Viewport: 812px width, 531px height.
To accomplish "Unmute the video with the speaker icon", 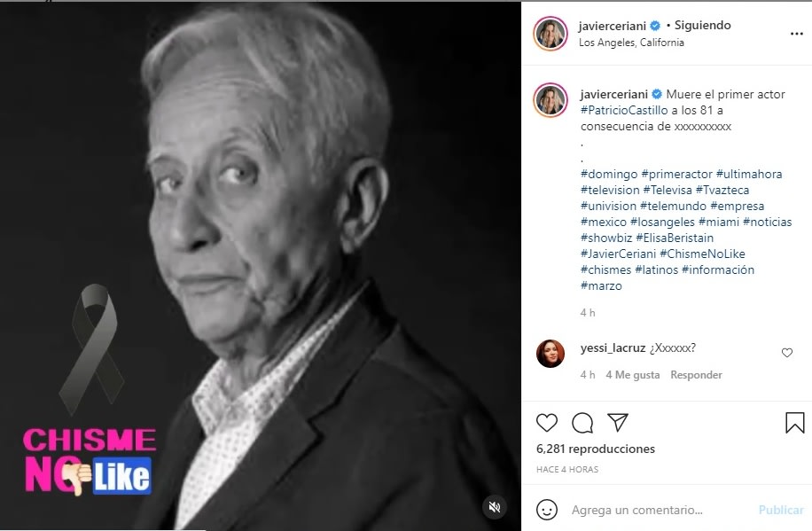I will [495, 507].
